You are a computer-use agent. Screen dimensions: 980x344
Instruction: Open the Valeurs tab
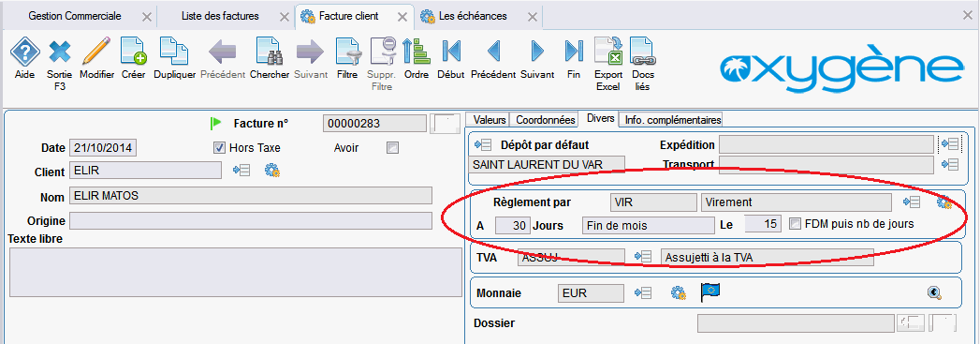490,119
